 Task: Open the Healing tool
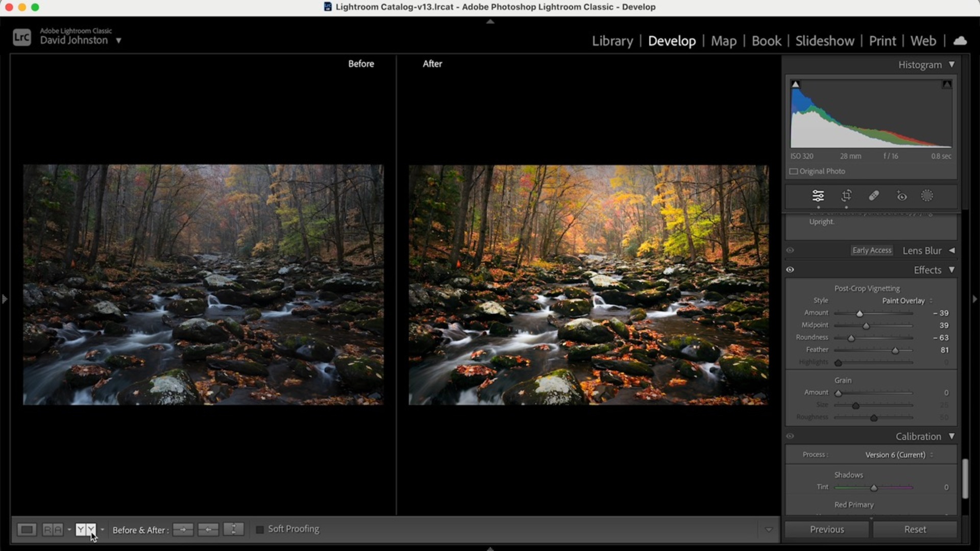tap(873, 195)
